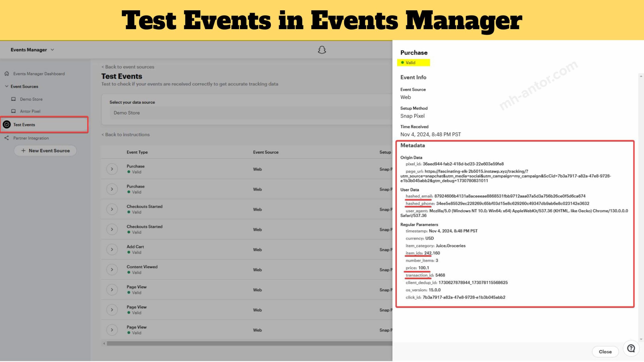This screenshot has width=644, height=362.
Task: Click the Web value of Add Cart row
Action: pos(257,250)
